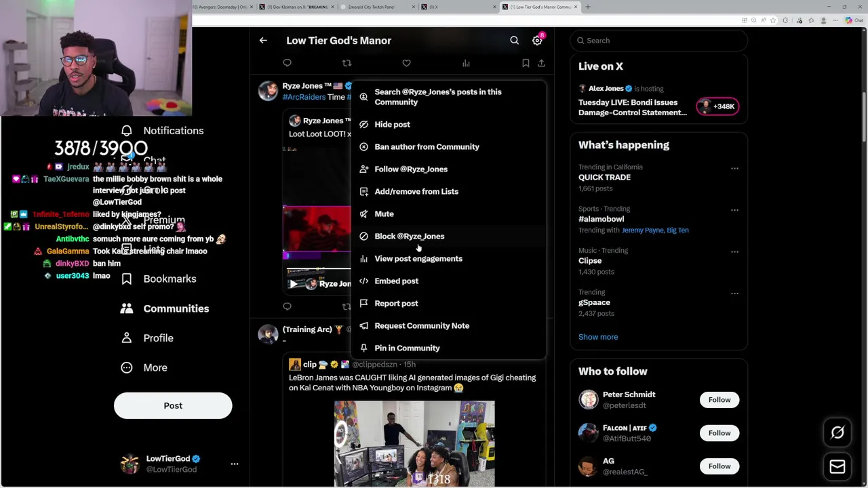Open Bookmarks in the sidebar

click(x=159, y=279)
